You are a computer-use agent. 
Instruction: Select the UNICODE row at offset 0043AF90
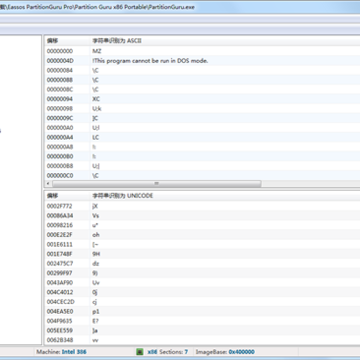pyautogui.click(x=202, y=283)
